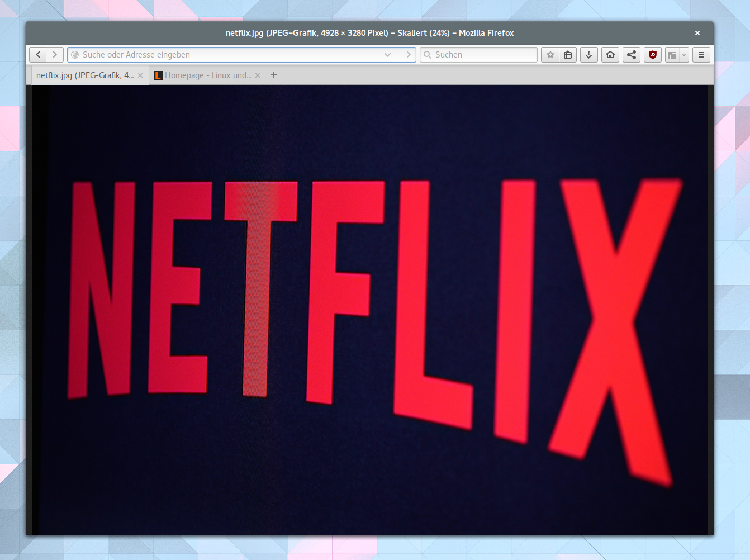Focus the Suchen search field
The image size is (750, 560).
click(481, 54)
